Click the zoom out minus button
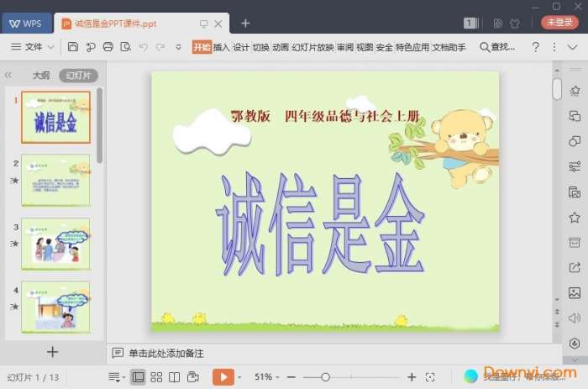 click(291, 377)
